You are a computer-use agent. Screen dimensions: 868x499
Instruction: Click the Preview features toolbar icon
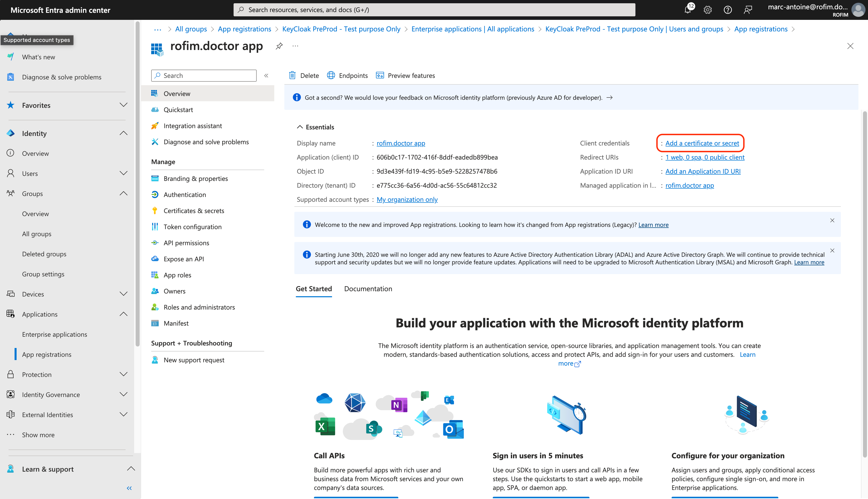379,75
